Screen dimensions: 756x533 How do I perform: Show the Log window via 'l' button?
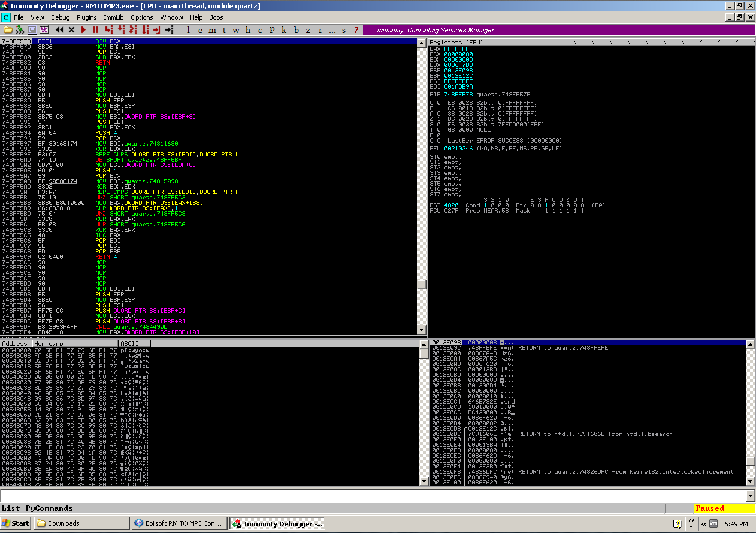point(188,30)
